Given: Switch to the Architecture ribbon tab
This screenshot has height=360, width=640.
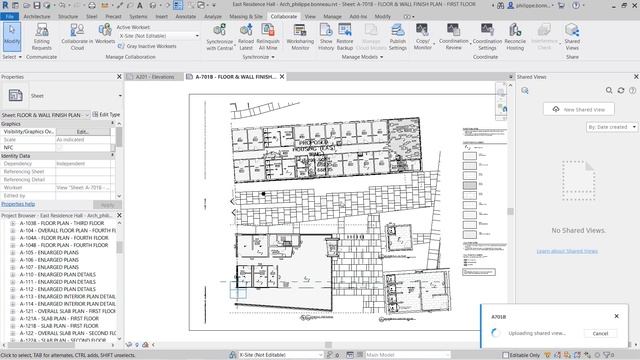Looking at the screenshot, I should [x=37, y=17].
